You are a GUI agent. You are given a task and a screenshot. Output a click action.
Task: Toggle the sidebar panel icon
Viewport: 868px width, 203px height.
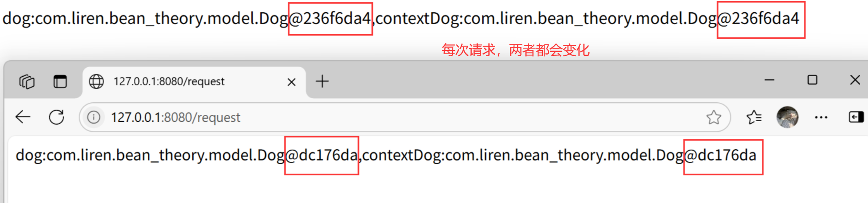[856, 117]
